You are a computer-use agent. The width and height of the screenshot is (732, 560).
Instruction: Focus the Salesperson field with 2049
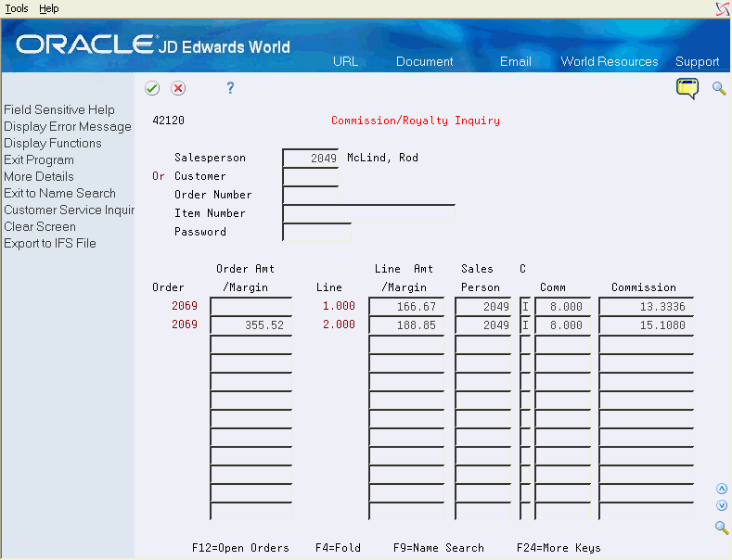311,158
